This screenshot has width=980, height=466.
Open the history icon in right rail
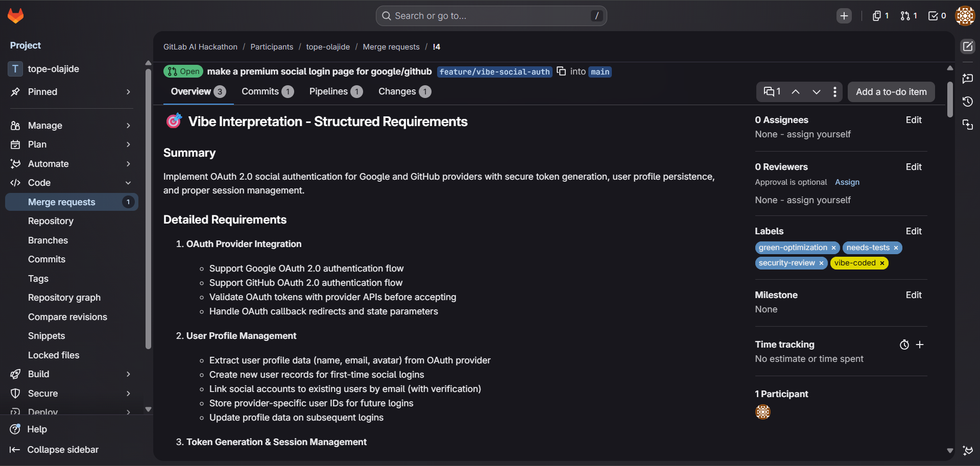pyautogui.click(x=968, y=102)
